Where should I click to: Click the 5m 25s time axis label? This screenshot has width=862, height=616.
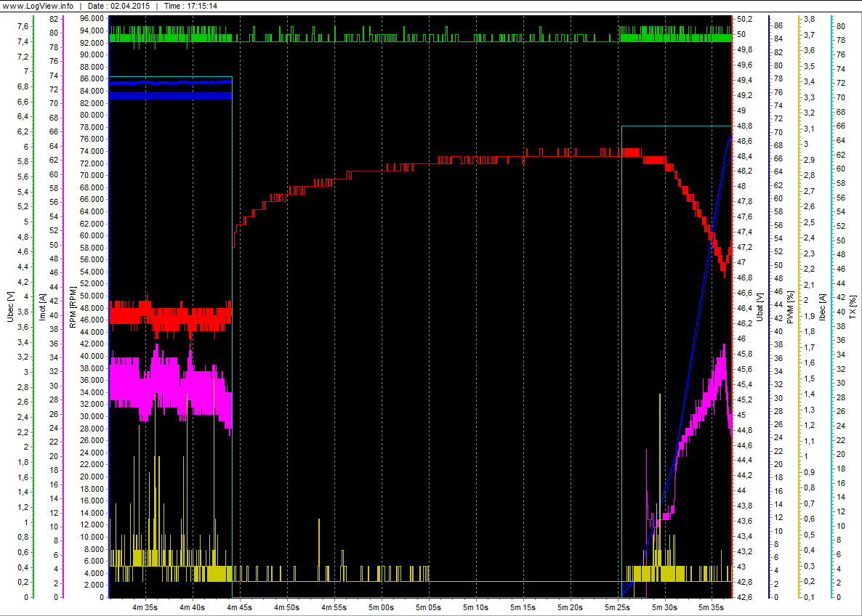618,607
